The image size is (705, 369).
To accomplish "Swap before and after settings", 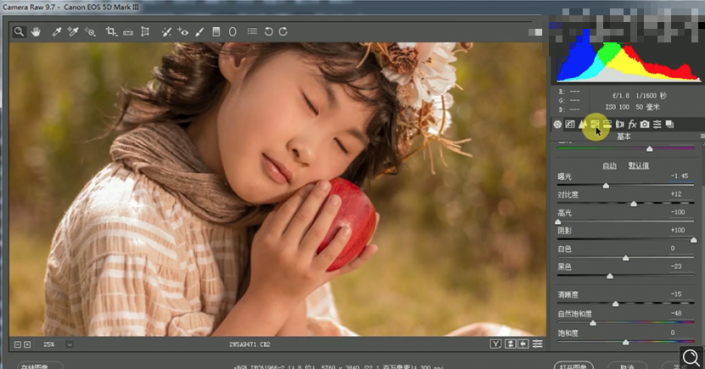I will pos(510,344).
